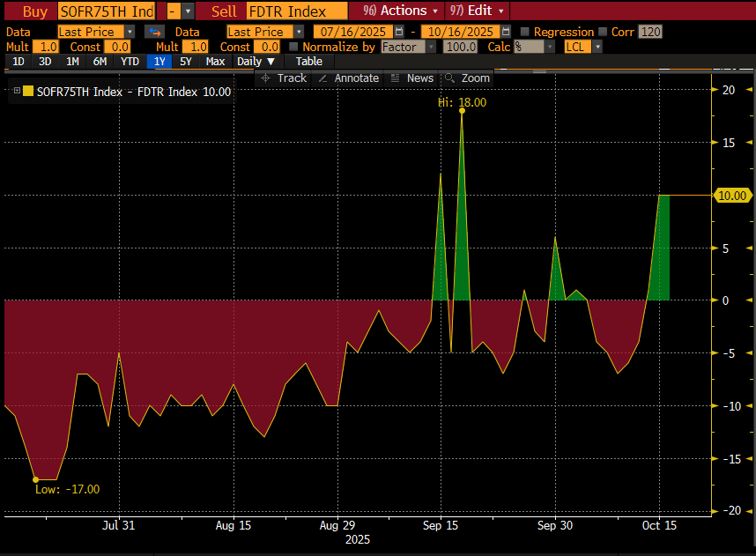Select the 6M range tab
The height and width of the screenshot is (556, 756).
[100, 62]
